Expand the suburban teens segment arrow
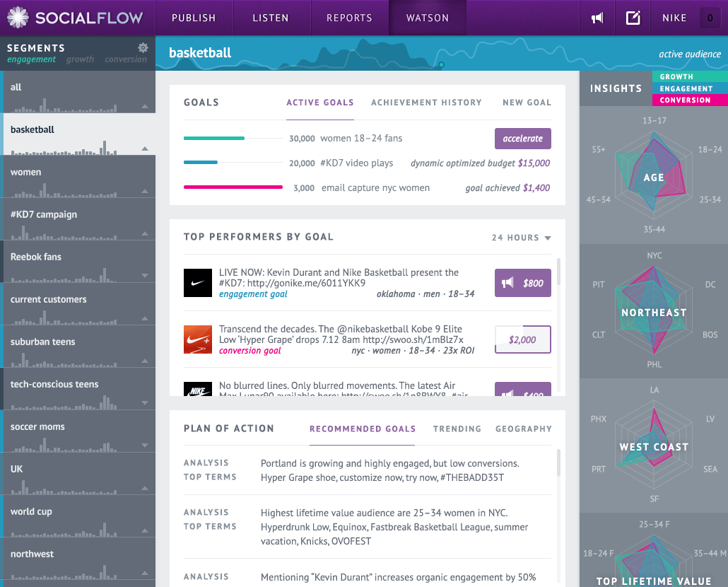728x587 pixels. pos(145,361)
